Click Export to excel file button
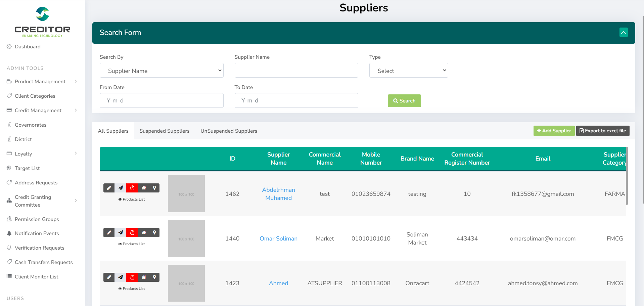 tap(602, 131)
